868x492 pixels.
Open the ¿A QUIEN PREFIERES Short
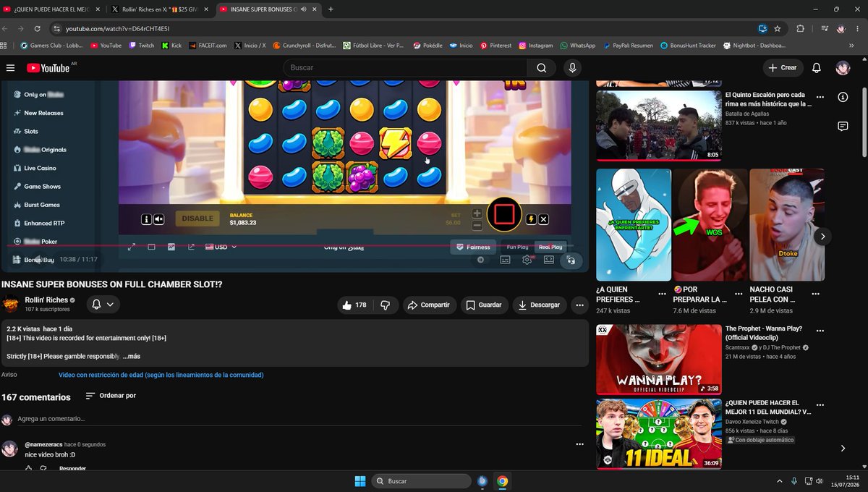click(634, 225)
